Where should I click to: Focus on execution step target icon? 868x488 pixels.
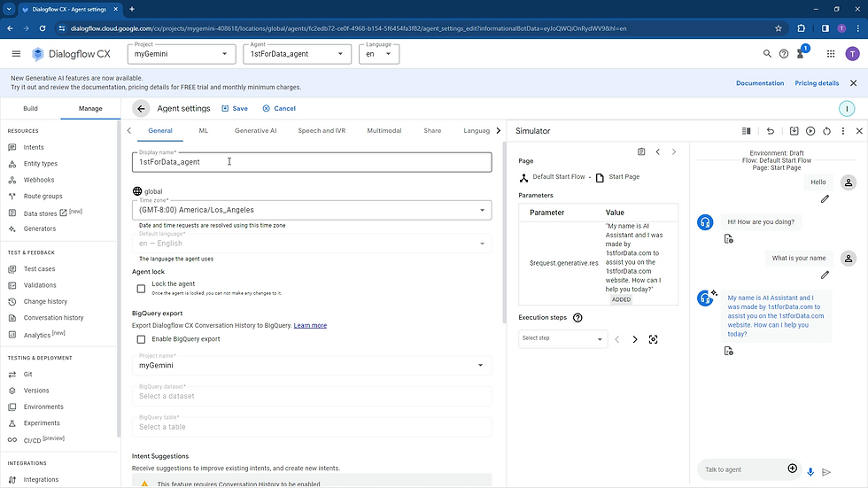[x=654, y=339]
